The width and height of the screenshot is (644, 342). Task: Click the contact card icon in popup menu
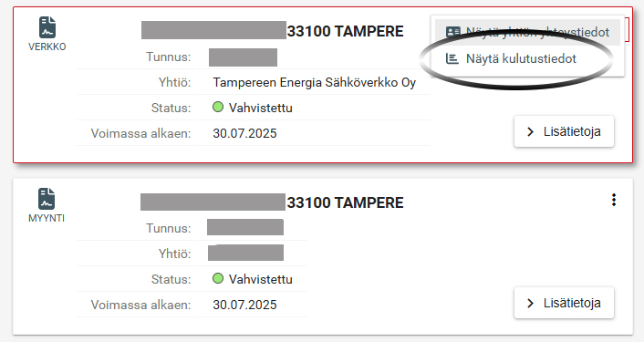[x=452, y=32]
